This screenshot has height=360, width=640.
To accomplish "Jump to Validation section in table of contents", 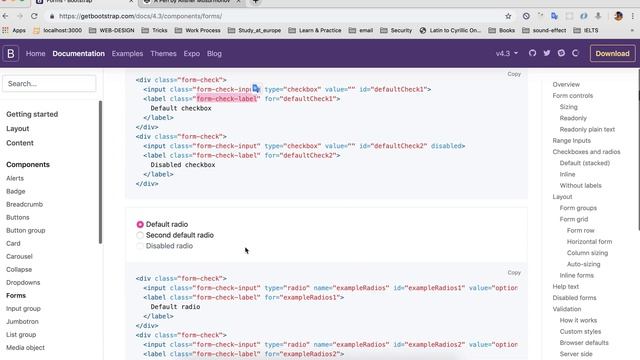I will [x=567, y=309].
